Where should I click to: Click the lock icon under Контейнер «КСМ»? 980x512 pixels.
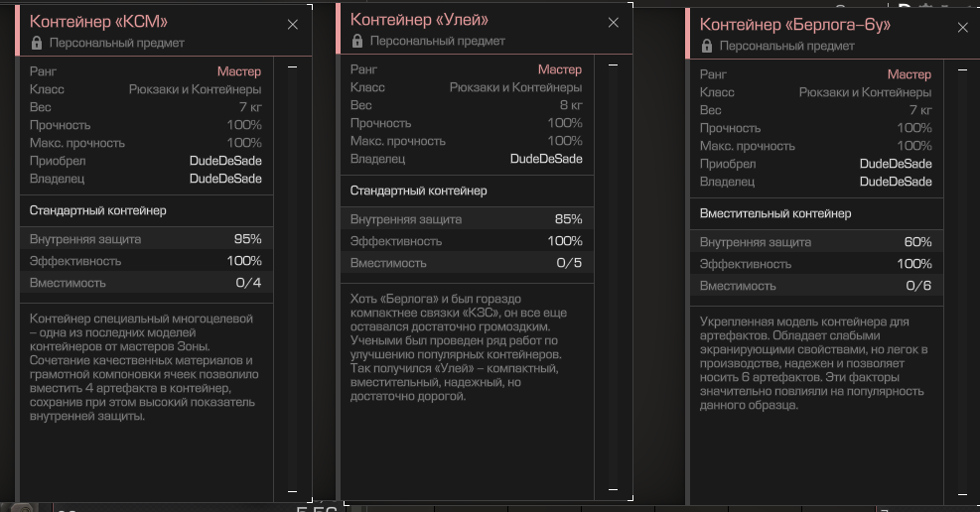37,43
